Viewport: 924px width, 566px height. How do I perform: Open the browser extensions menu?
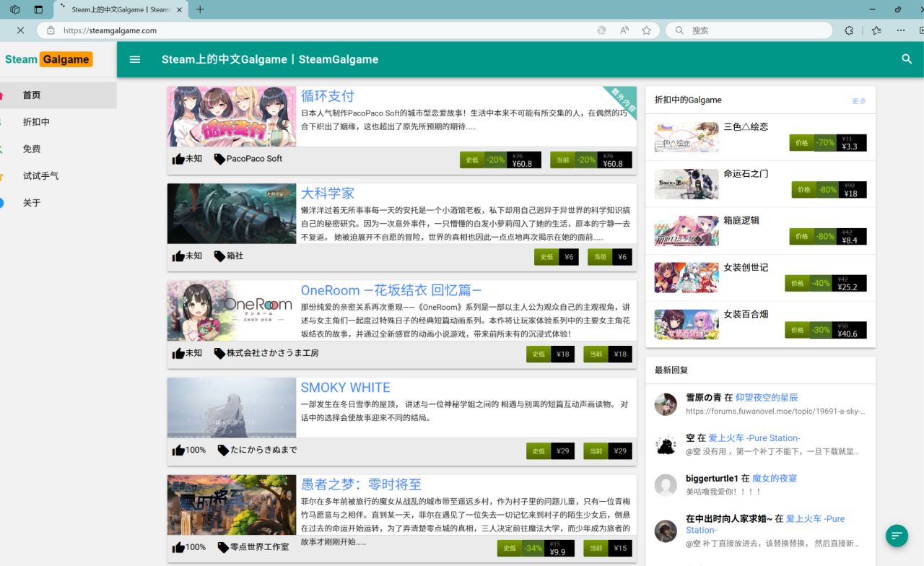pyautogui.click(x=849, y=30)
